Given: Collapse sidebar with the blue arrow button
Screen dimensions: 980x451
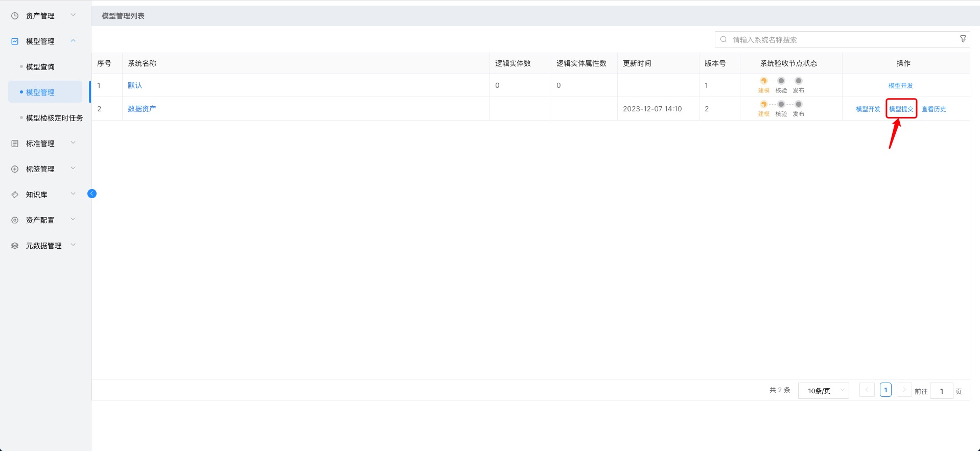Looking at the screenshot, I should (92, 194).
